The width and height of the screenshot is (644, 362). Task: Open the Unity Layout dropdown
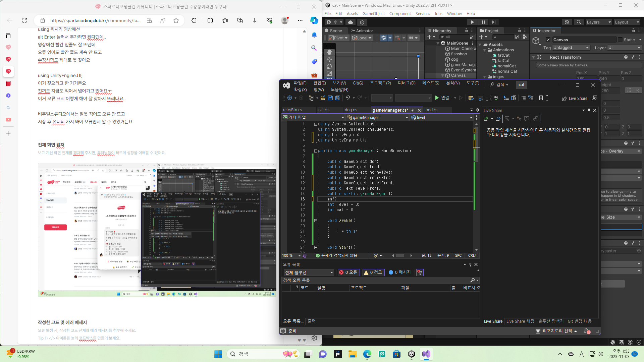point(627,22)
